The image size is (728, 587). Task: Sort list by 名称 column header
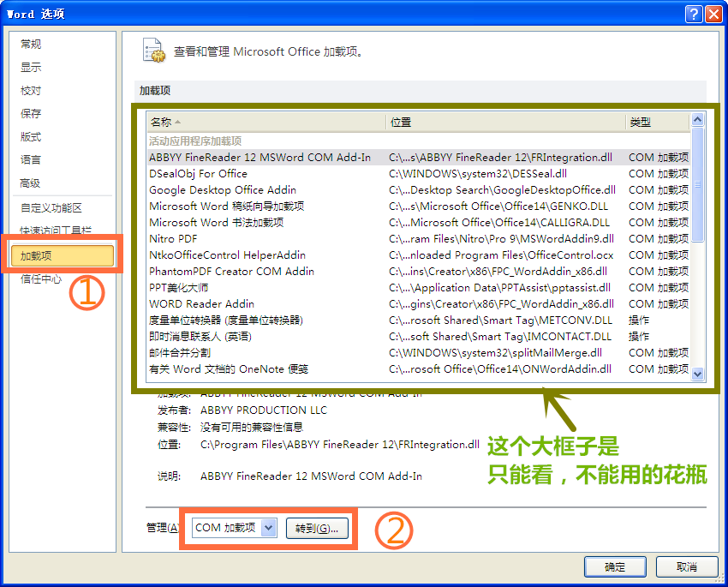(266, 123)
